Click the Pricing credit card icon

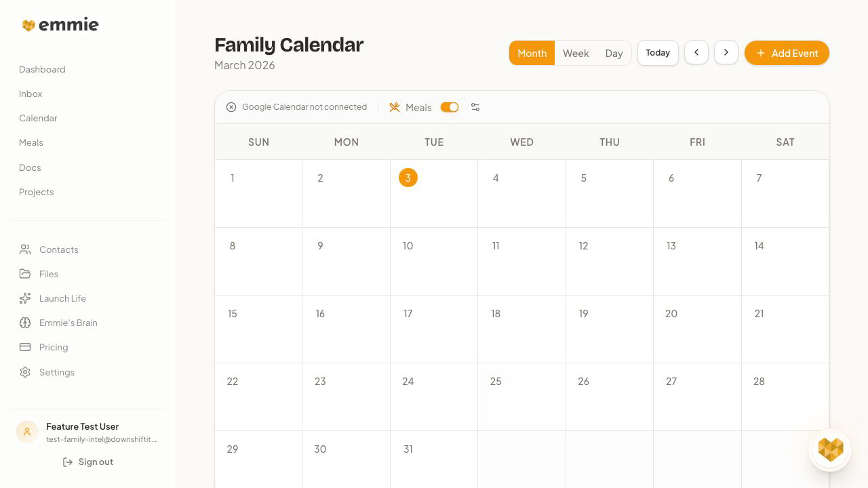25,347
